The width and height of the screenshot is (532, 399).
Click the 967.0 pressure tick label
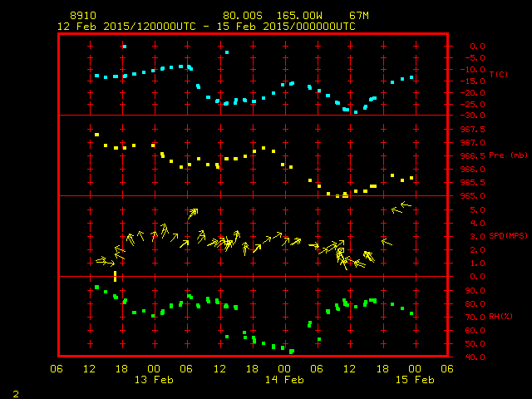click(x=473, y=143)
